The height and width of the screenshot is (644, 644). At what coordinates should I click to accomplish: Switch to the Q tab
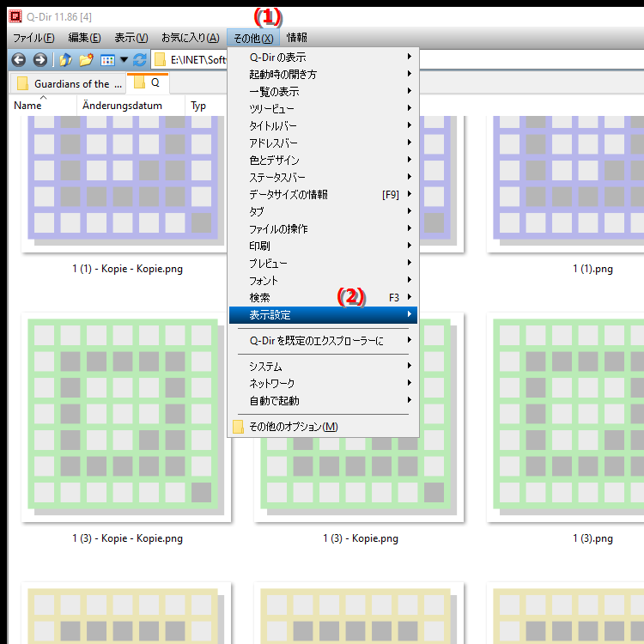point(148,83)
